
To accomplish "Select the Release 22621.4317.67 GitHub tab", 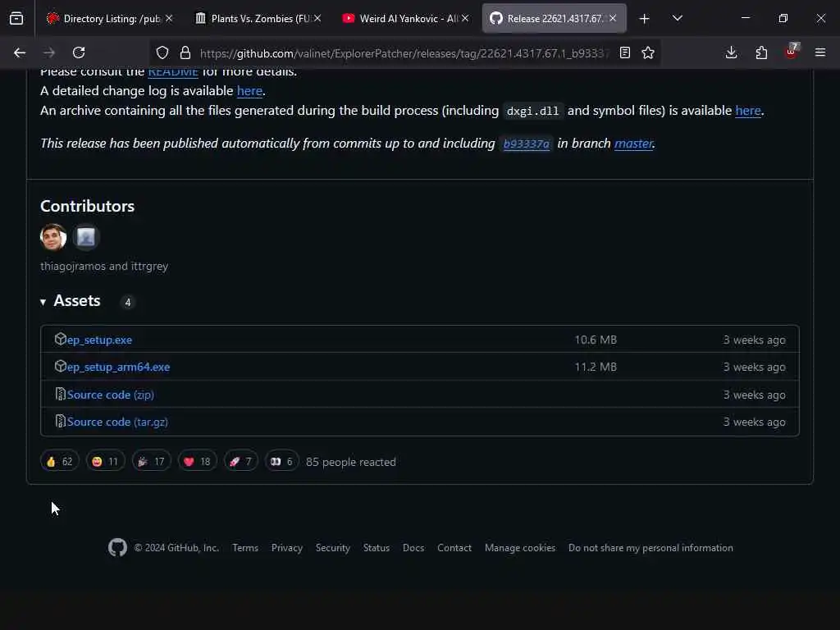I will click(x=555, y=19).
